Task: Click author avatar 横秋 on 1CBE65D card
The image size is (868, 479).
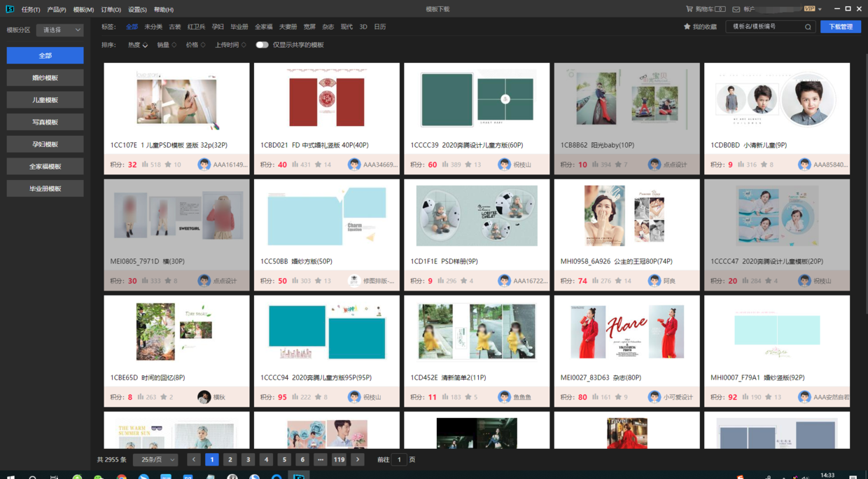Action: [204, 397]
